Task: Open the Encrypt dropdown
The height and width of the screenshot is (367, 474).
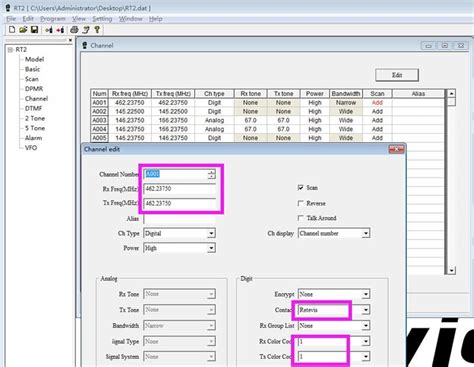Action: pyautogui.click(x=366, y=294)
